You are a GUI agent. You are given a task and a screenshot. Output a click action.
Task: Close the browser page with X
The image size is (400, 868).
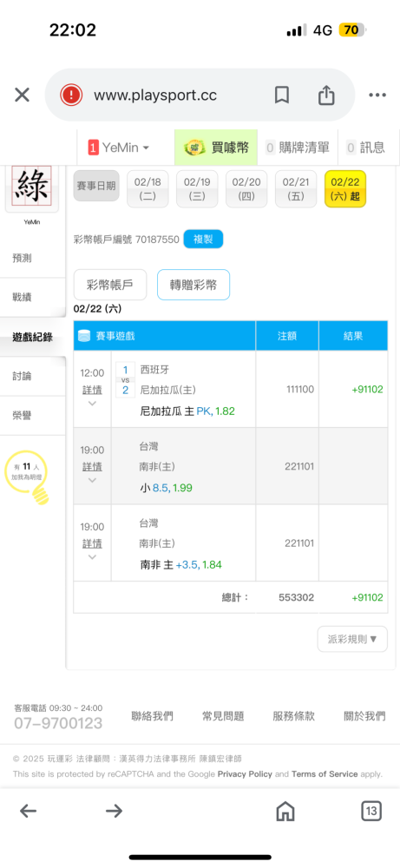(22, 95)
